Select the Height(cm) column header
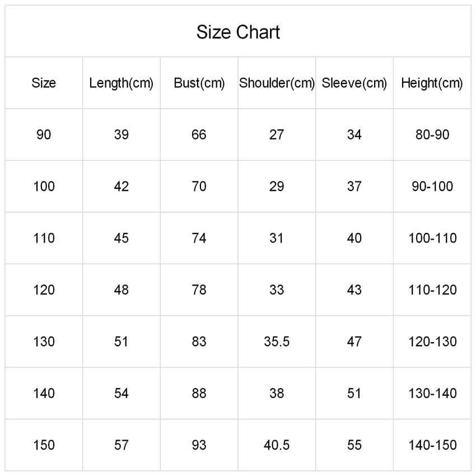 click(432, 83)
